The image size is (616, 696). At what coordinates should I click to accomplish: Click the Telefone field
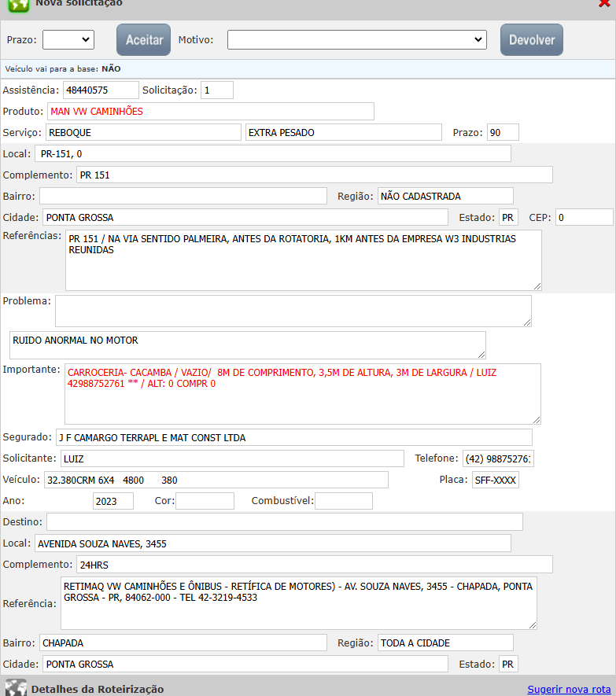pyautogui.click(x=498, y=458)
